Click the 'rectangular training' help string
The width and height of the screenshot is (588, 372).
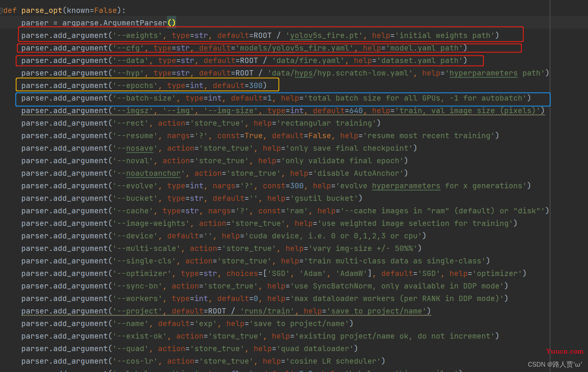(326, 123)
